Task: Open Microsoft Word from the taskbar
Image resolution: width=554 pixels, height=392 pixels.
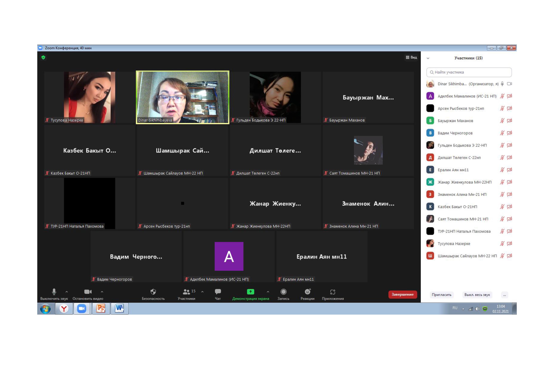Action: coord(119,308)
